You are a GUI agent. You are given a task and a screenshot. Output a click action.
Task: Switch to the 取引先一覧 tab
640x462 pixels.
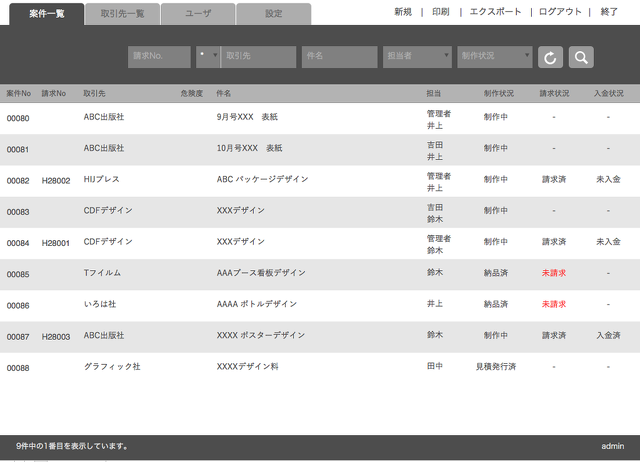(122, 14)
